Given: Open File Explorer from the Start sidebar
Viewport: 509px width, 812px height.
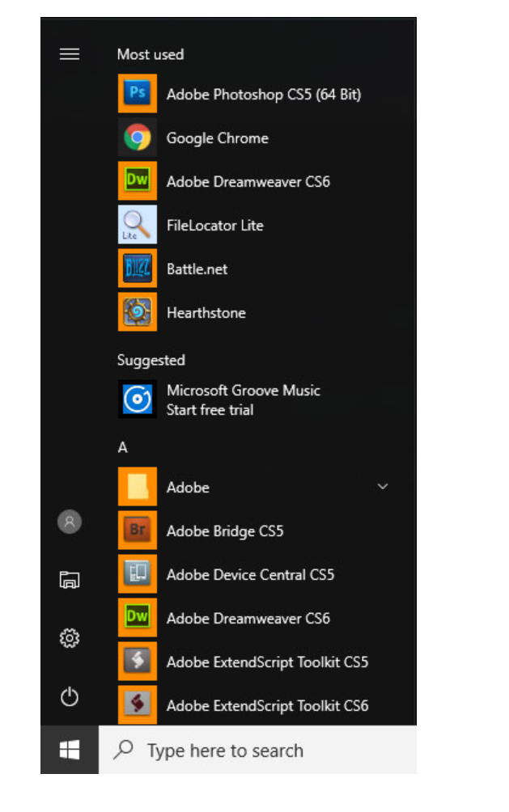Looking at the screenshot, I should pos(70,579).
